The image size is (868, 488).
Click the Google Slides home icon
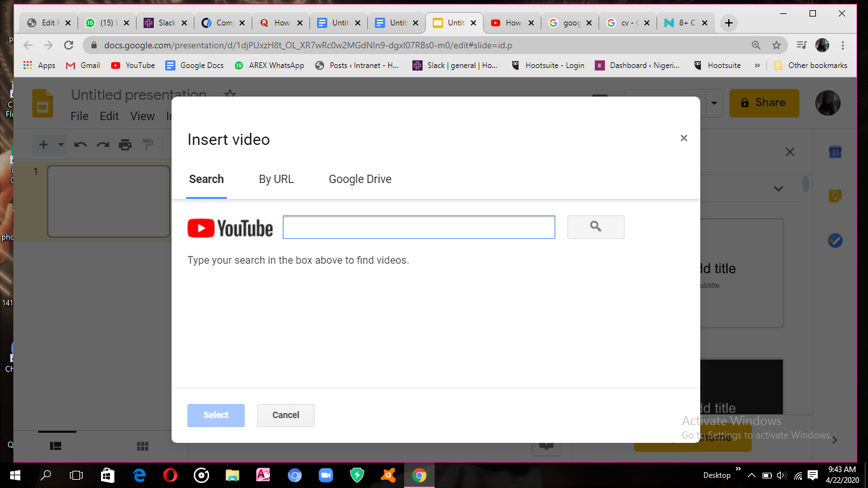click(43, 103)
